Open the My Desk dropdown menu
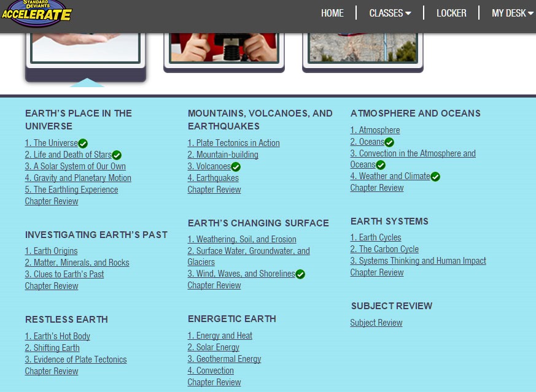 coord(512,13)
